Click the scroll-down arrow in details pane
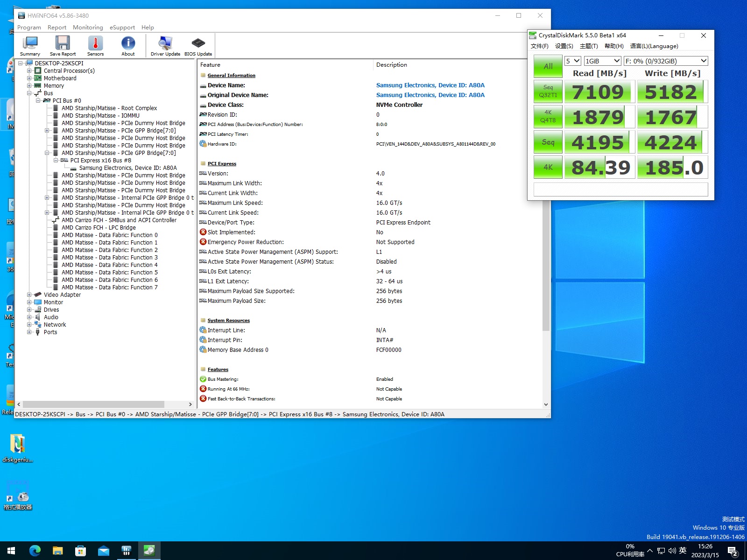The height and width of the screenshot is (560, 747). (546, 405)
